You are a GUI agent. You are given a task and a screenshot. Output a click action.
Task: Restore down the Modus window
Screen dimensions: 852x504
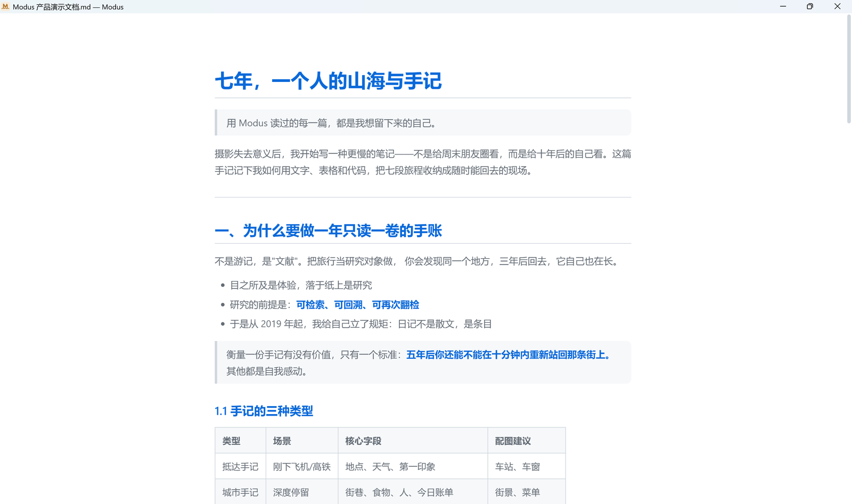810,6
